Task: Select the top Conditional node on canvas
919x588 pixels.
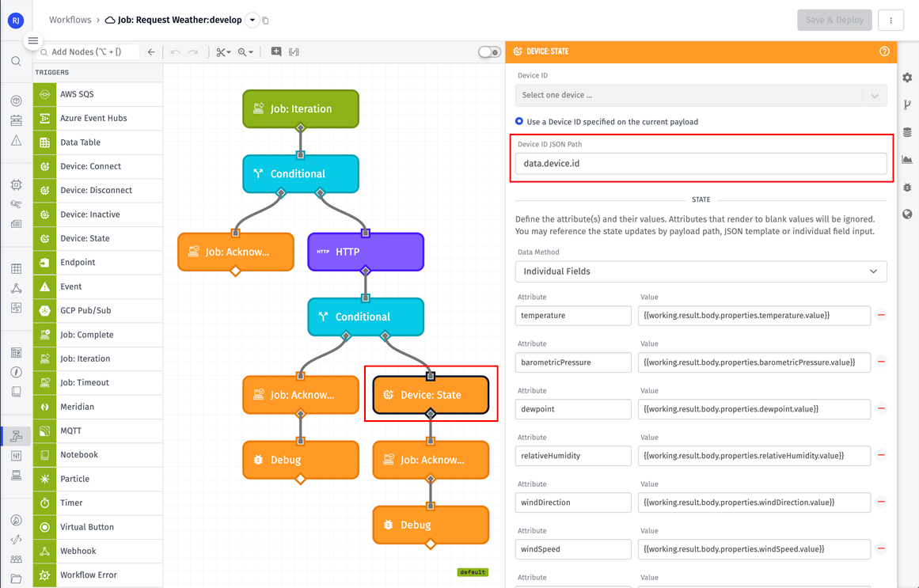Action: [301, 173]
